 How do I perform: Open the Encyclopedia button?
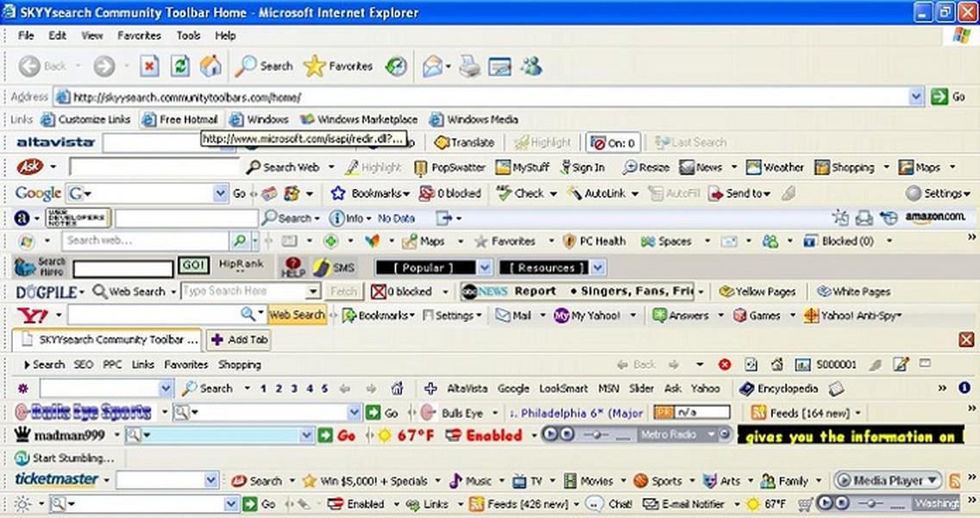tap(779, 388)
